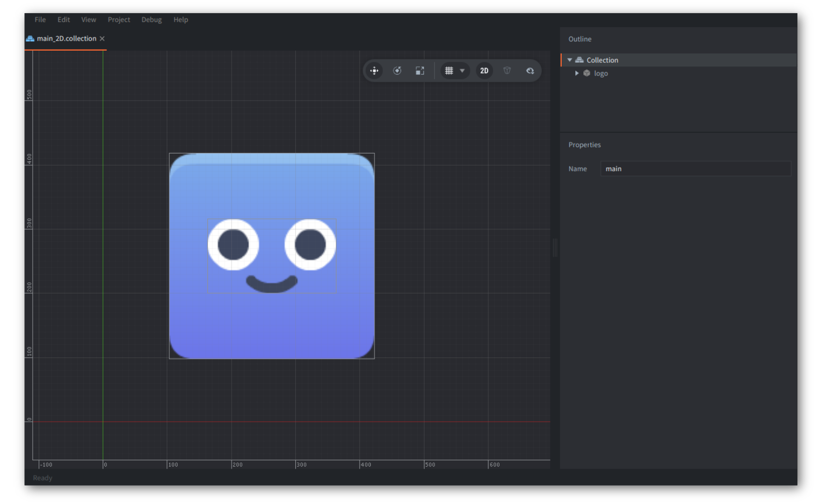Expand the logo tree node
This screenshot has width=827, height=504.
(576, 73)
